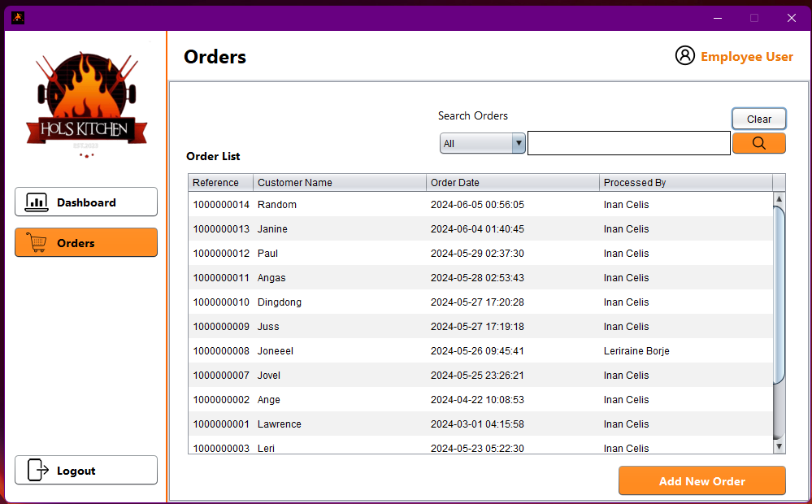Select order 1000000014 for Random
This screenshot has height=504, width=812.
click(x=480, y=205)
